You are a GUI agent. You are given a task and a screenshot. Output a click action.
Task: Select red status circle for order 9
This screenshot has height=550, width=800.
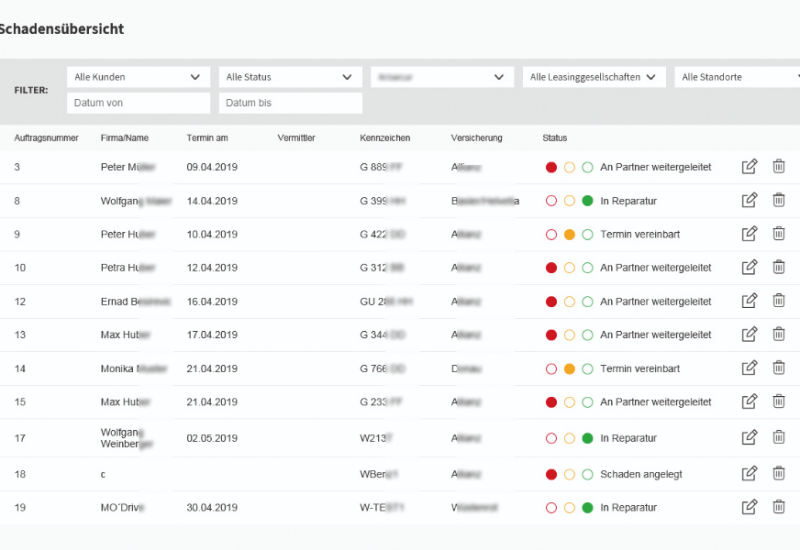[551, 234]
